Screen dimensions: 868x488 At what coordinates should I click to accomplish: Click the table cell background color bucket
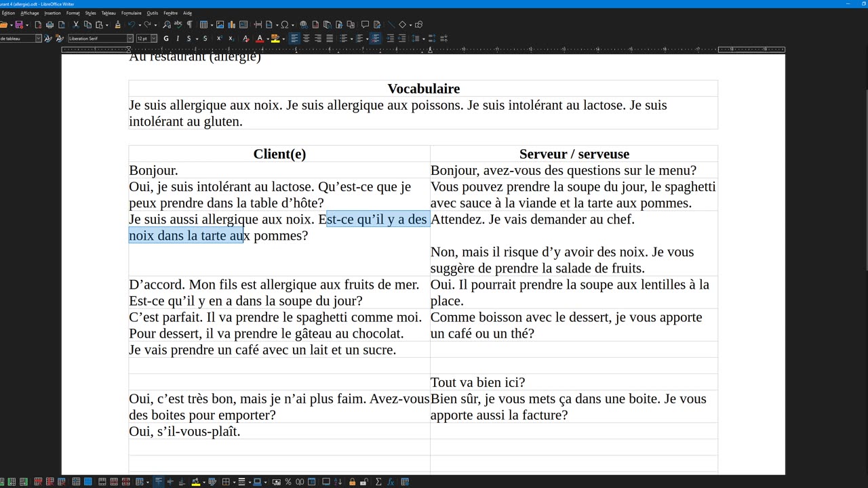click(x=195, y=482)
